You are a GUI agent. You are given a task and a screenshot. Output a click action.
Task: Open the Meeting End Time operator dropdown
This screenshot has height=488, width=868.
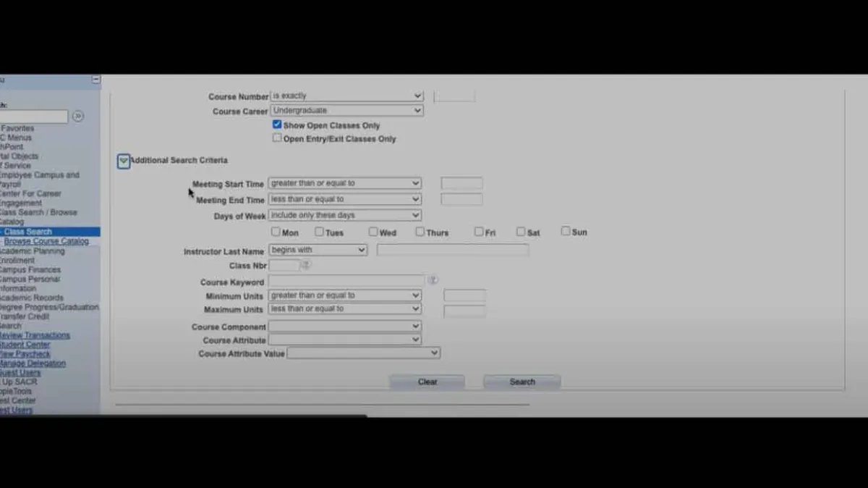(344, 199)
